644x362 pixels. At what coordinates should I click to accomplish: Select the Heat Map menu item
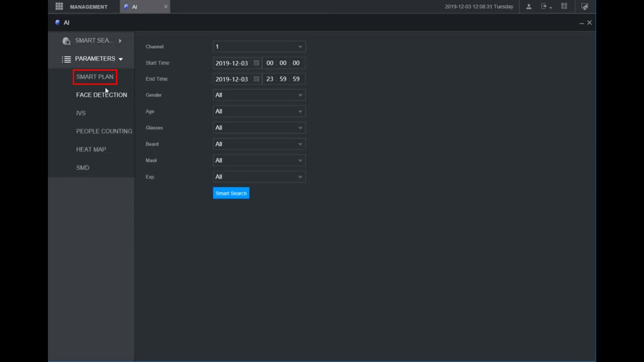pyautogui.click(x=91, y=149)
